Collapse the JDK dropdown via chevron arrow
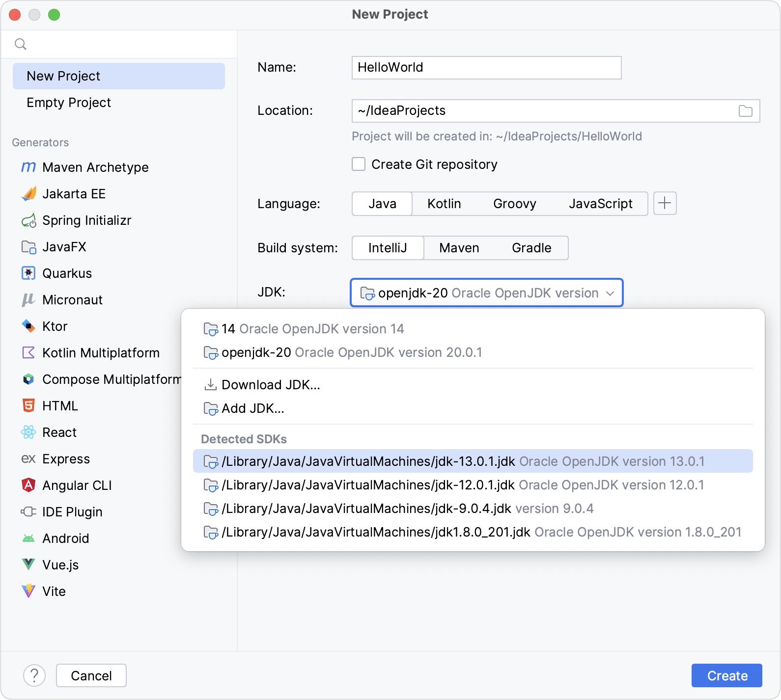 point(610,293)
